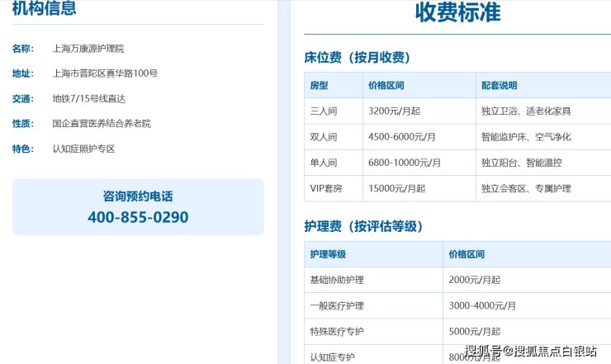Select the 基础协助护理 row label
The image size is (611, 364).
point(337,280)
